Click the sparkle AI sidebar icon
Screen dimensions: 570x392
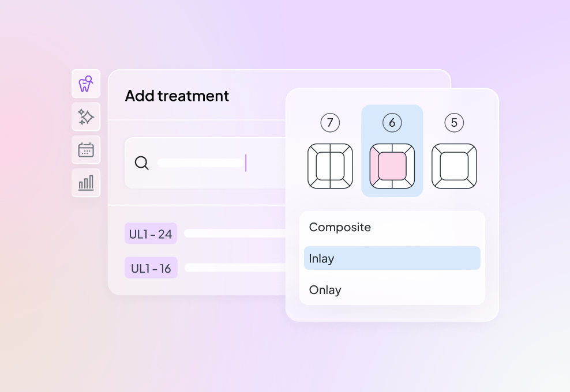pos(86,117)
